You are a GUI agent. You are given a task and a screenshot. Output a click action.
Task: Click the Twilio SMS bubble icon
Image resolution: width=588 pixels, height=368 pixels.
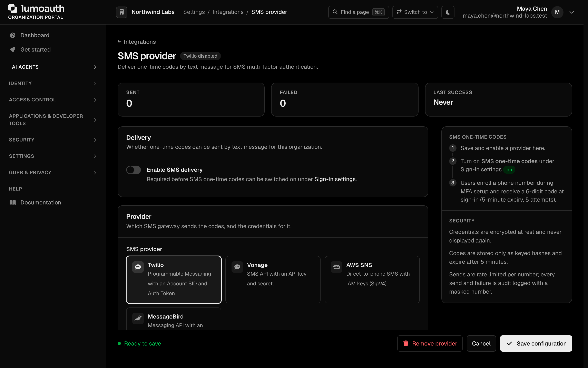138,267
